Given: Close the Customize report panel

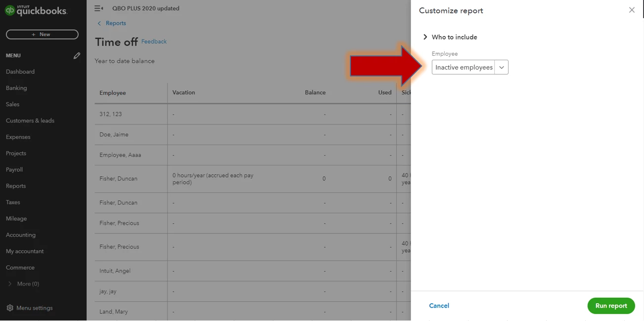Looking at the screenshot, I should click(632, 10).
